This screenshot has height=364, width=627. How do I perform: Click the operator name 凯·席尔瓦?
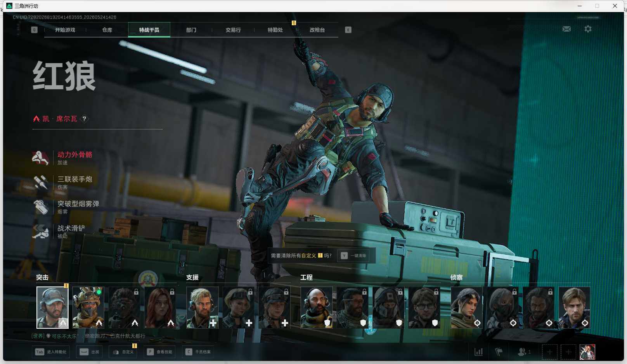60,119
